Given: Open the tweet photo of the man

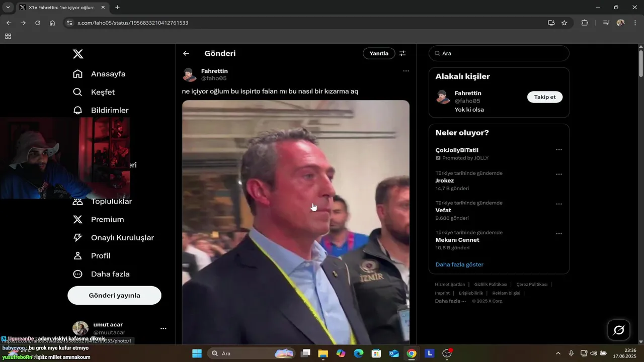Looking at the screenshot, I should pyautogui.click(x=296, y=222).
